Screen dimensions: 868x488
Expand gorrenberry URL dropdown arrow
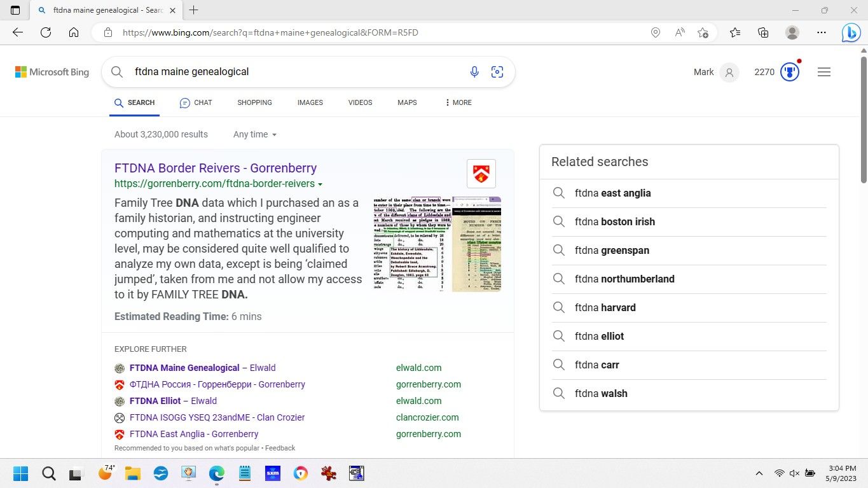pos(320,185)
